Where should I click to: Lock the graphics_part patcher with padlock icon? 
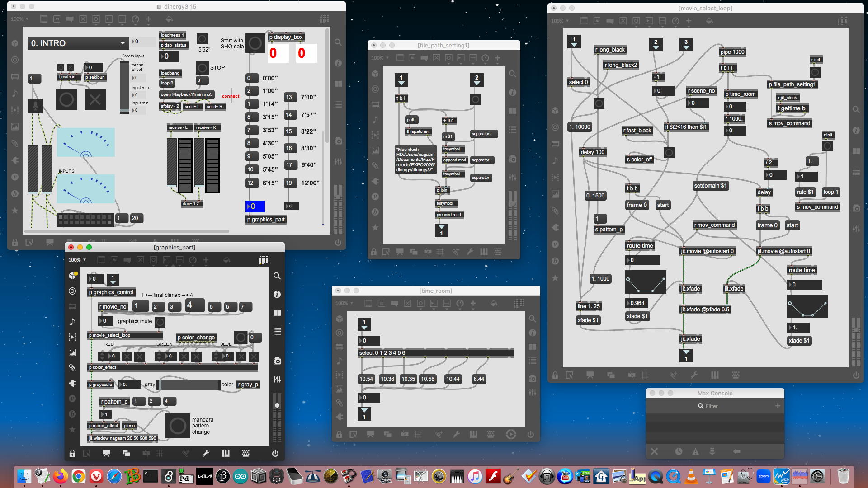[72, 453]
